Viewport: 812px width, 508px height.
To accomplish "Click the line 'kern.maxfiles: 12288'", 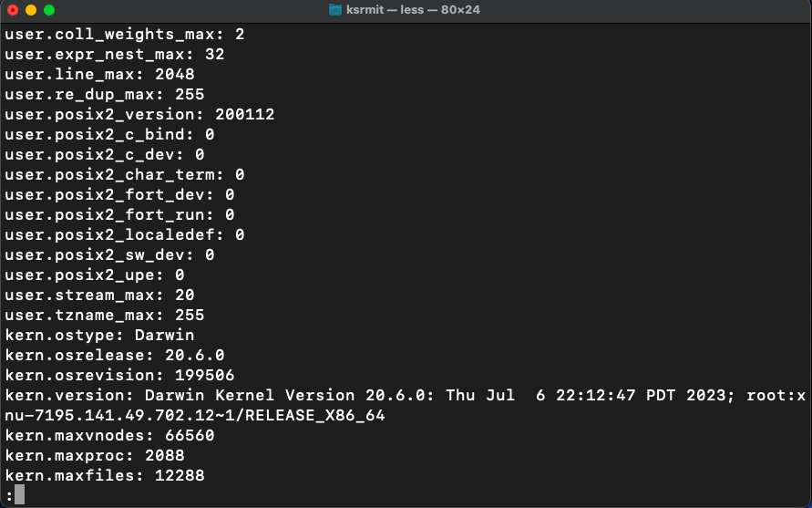I will pyautogui.click(x=105, y=476).
